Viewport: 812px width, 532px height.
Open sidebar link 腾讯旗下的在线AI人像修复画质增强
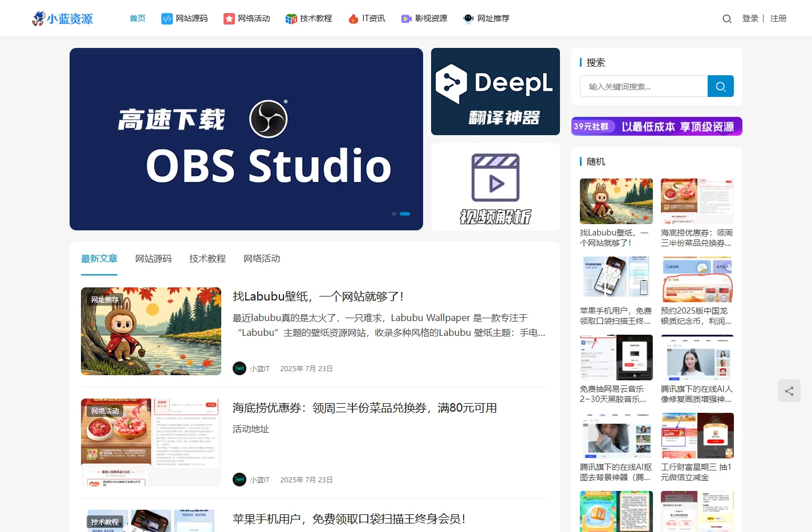pos(697,394)
